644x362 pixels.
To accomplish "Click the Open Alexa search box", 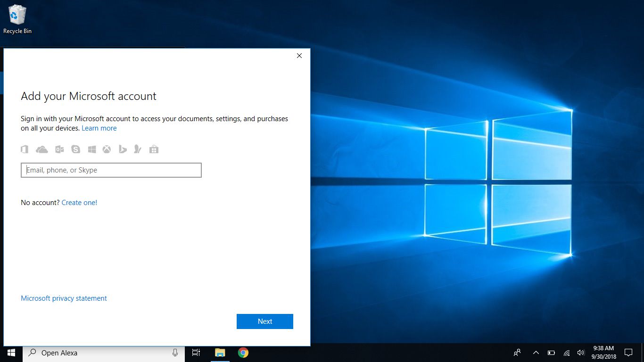I will (x=104, y=353).
